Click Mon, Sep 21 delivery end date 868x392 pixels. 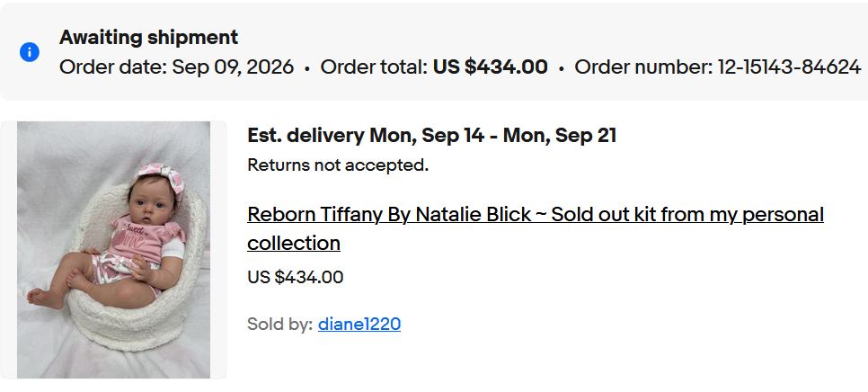point(560,135)
